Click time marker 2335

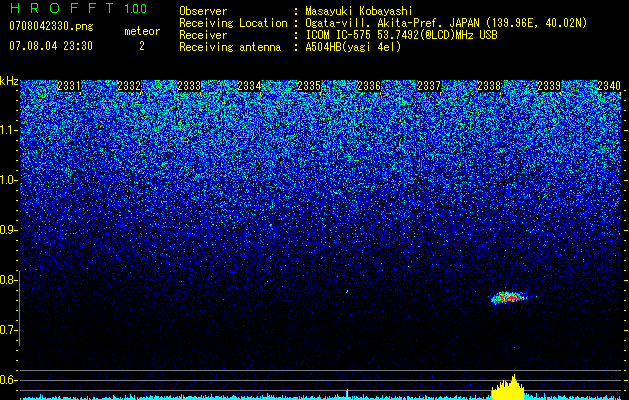click(x=309, y=86)
